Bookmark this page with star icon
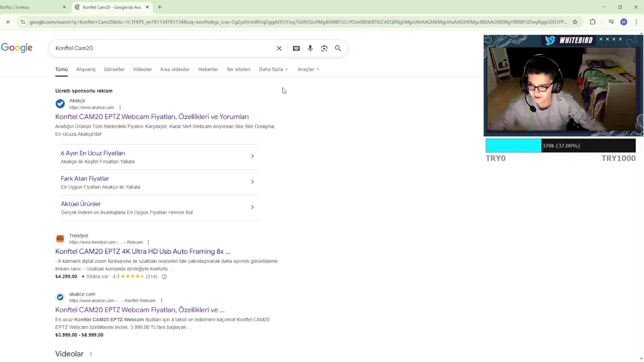Viewport: 644px width, 362px height. click(575, 22)
